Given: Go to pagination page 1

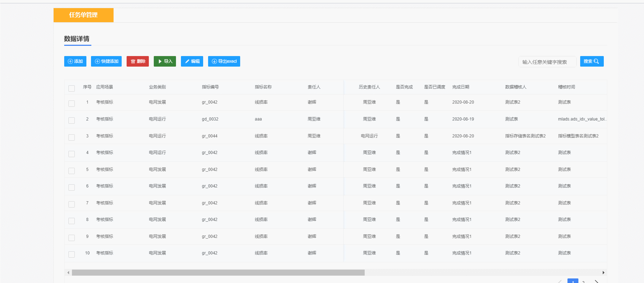Looking at the screenshot, I should (x=573, y=281).
